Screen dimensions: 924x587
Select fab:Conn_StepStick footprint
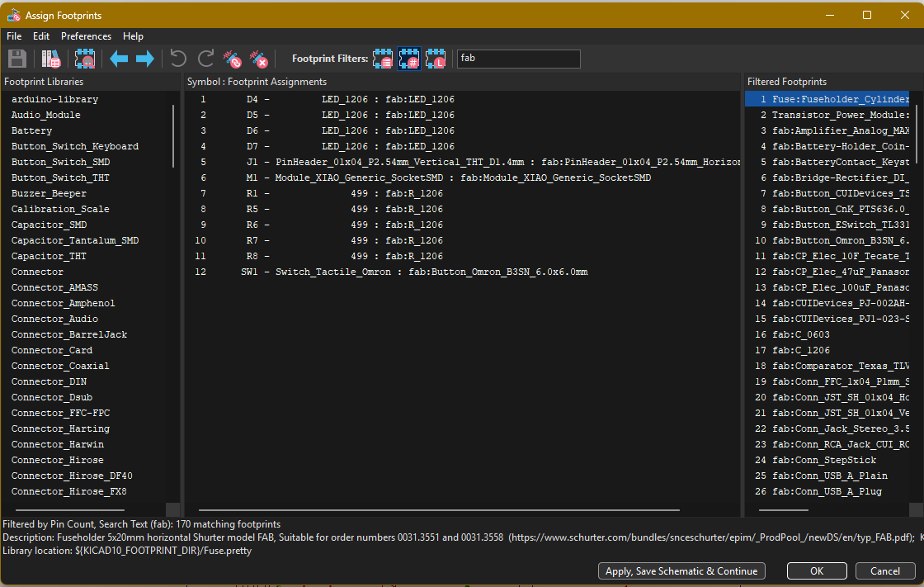827,460
